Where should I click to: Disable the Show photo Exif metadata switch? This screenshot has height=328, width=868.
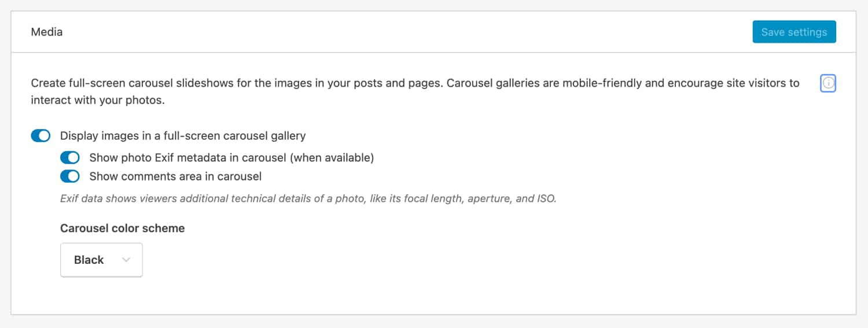click(69, 158)
